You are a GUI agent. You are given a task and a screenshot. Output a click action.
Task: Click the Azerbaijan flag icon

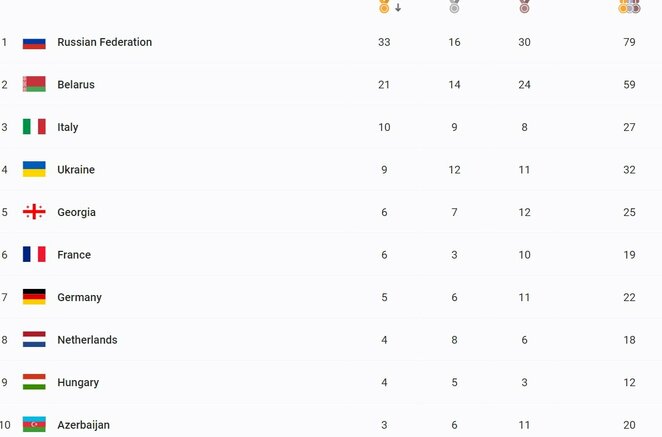coord(34,425)
